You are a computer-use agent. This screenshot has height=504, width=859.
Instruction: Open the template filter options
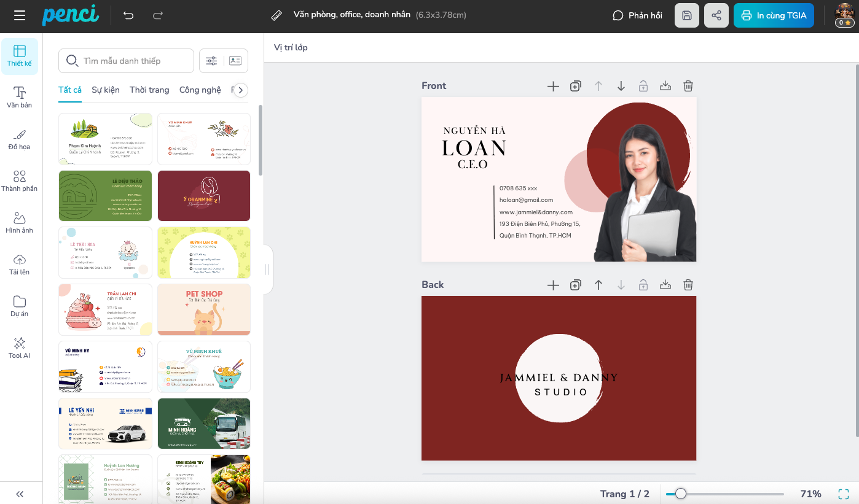click(x=211, y=61)
